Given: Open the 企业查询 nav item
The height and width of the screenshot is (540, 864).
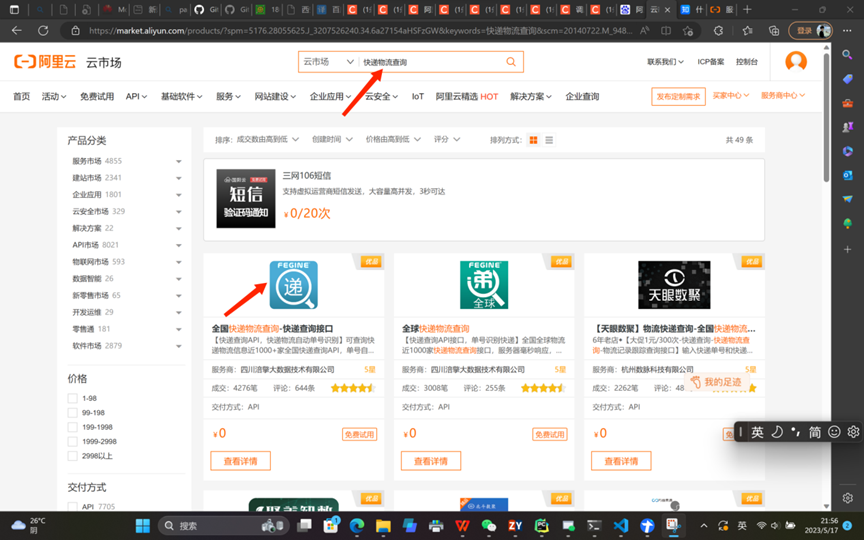Looking at the screenshot, I should (x=582, y=96).
